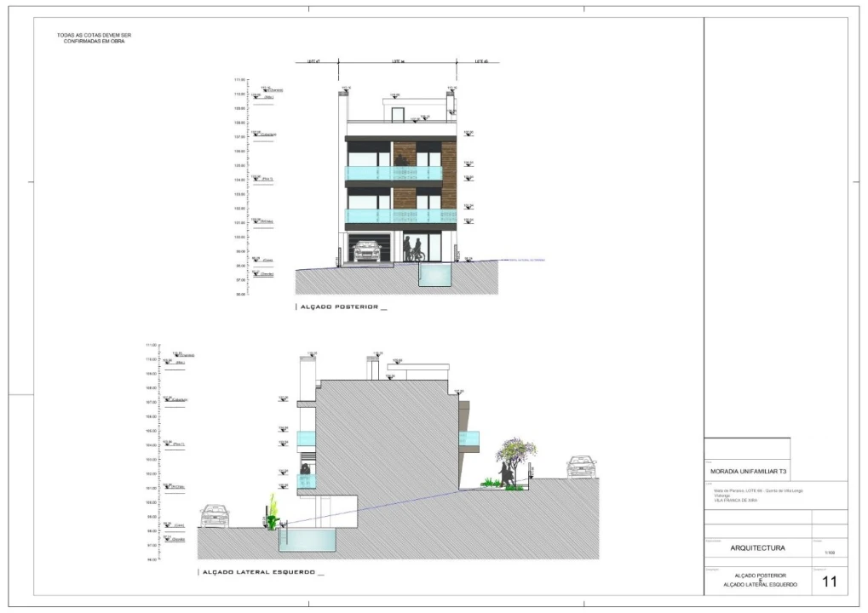
Task: Click the 'MORADIA UNIFAMILIAR T3' title block text
Action: tap(749, 471)
